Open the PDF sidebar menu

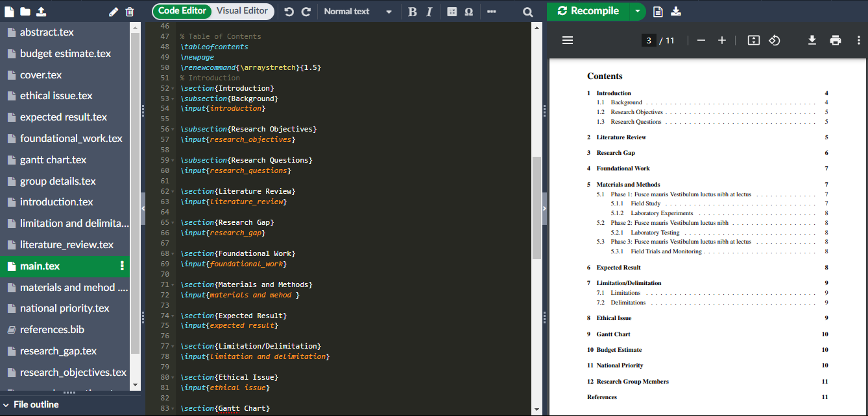click(568, 40)
